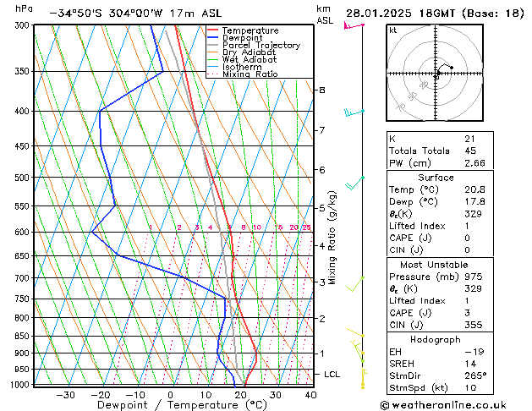532x411 pixels.
Task: Click the 40 temperature axis label
Action: pos(310,395)
